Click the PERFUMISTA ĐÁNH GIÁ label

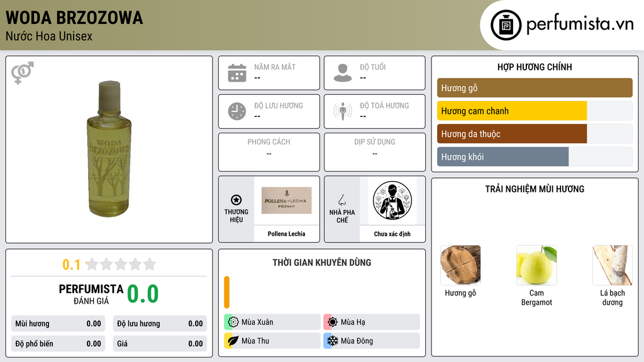tap(91, 294)
